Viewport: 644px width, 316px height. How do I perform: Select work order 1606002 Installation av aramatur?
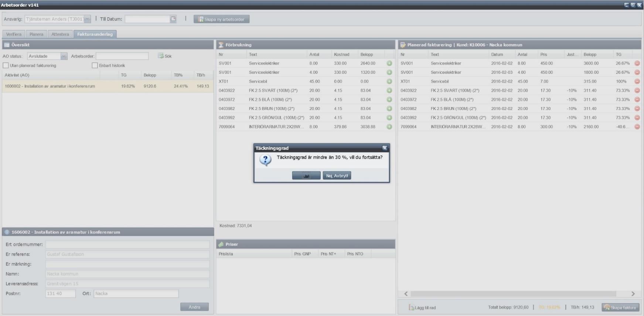point(108,86)
